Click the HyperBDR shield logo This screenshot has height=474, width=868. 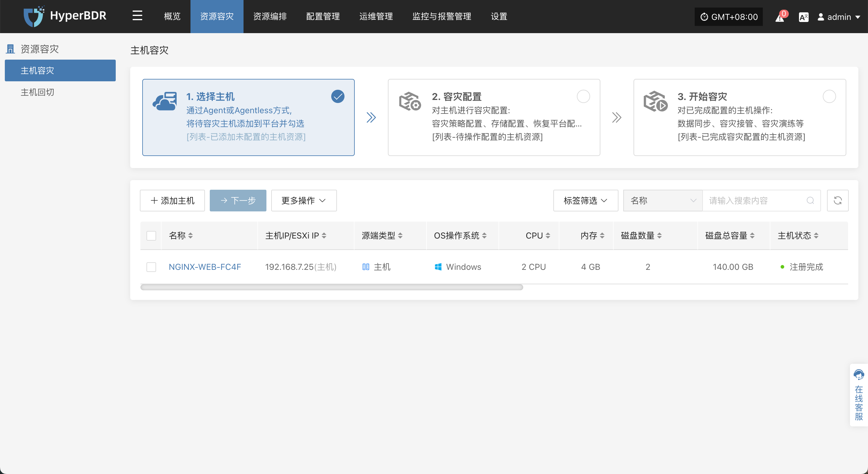coord(34,16)
